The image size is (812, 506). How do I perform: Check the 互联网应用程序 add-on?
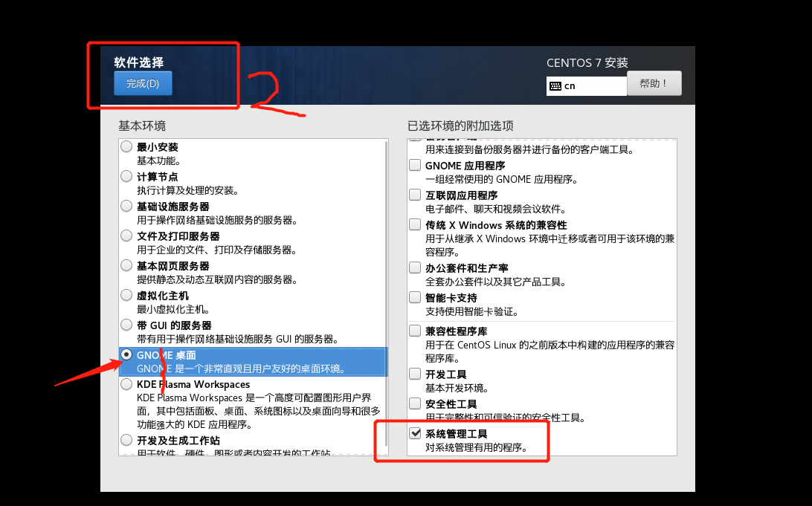[415, 195]
